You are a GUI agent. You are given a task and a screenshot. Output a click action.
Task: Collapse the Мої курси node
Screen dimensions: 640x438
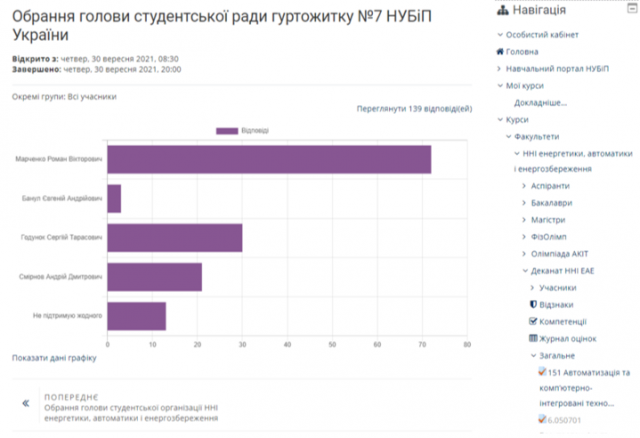[500, 86]
